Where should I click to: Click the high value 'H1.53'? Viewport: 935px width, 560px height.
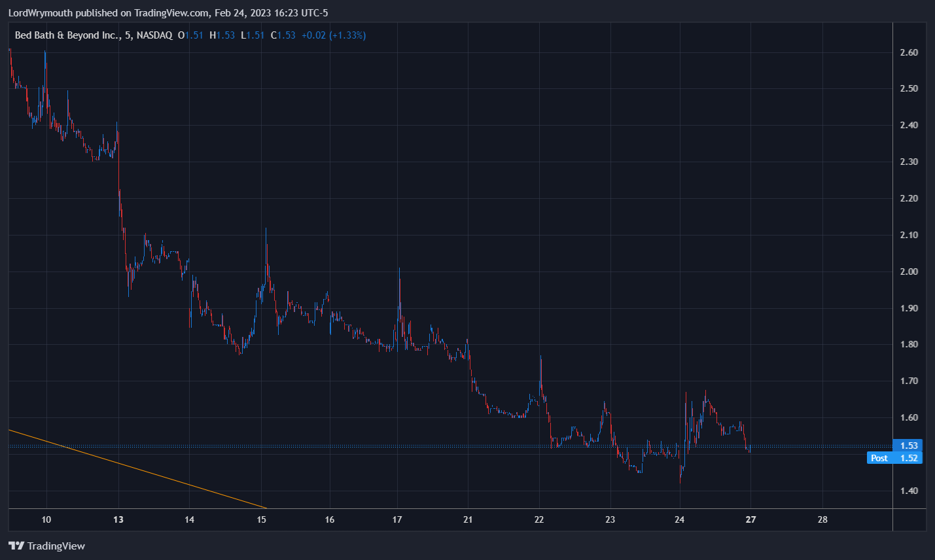[x=222, y=35]
